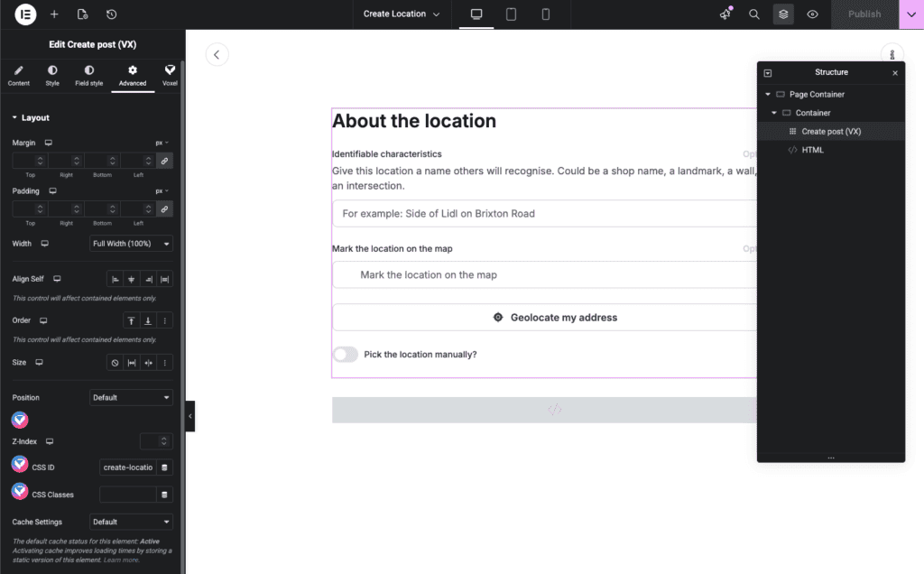Open the revision history icon

(x=111, y=14)
